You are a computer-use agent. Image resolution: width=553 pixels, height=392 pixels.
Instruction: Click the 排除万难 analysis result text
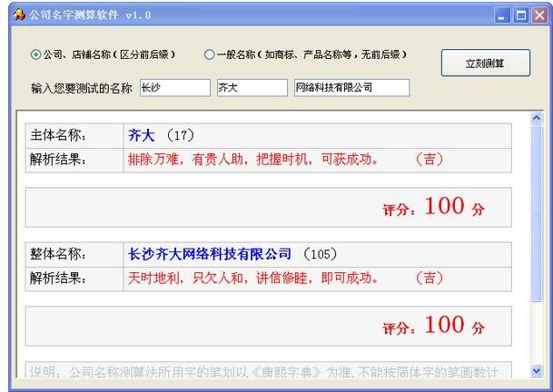tap(252, 160)
